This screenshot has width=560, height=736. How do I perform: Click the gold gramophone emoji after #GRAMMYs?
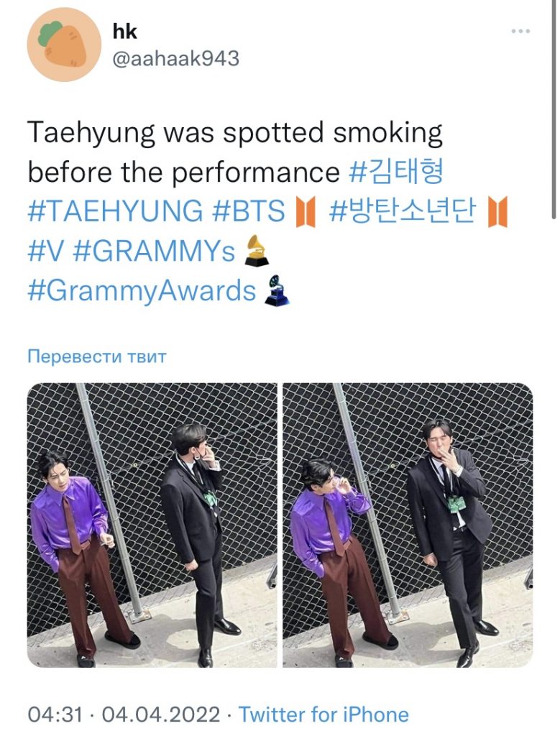point(257,251)
